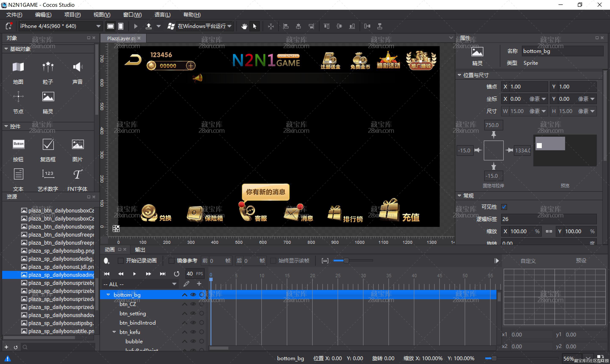The width and height of the screenshot is (610, 364).
Task: Play the animation in timeline
Action: click(x=134, y=274)
